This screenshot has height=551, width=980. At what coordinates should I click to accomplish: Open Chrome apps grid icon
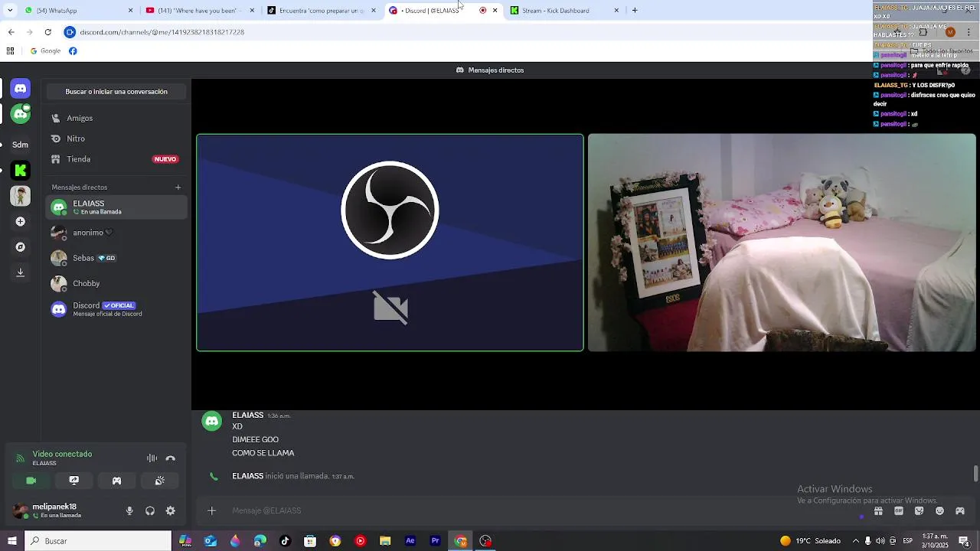[x=10, y=51]
